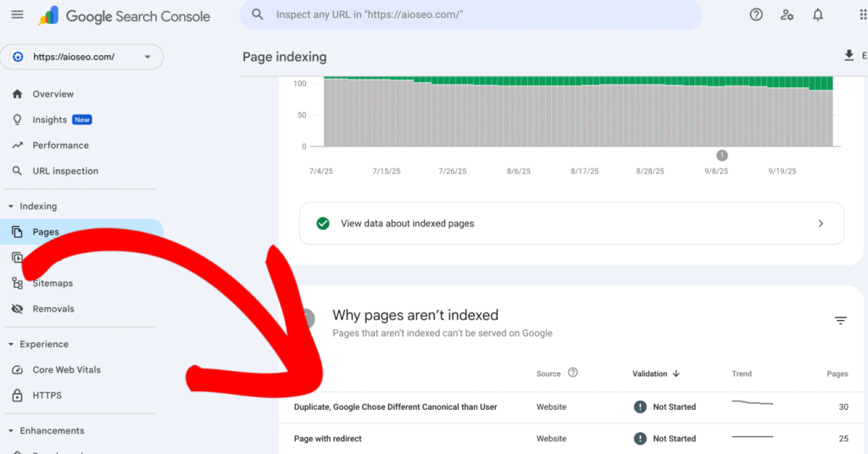Open the user settings icon
Viewport: 868px width, 454px height.
coord(787,15)
